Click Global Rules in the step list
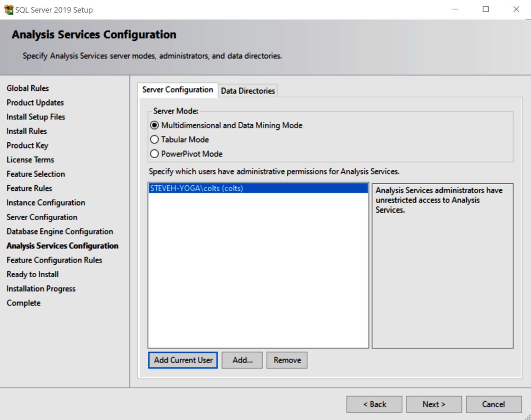Image resolution: width=531 pixels, height=420 pixels. pyautogui.click(x=28, y=88)
